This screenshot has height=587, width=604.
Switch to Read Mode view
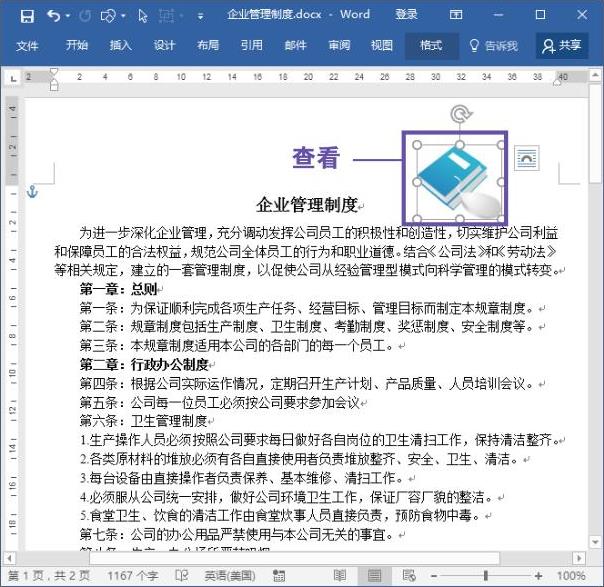coord(339,576)
